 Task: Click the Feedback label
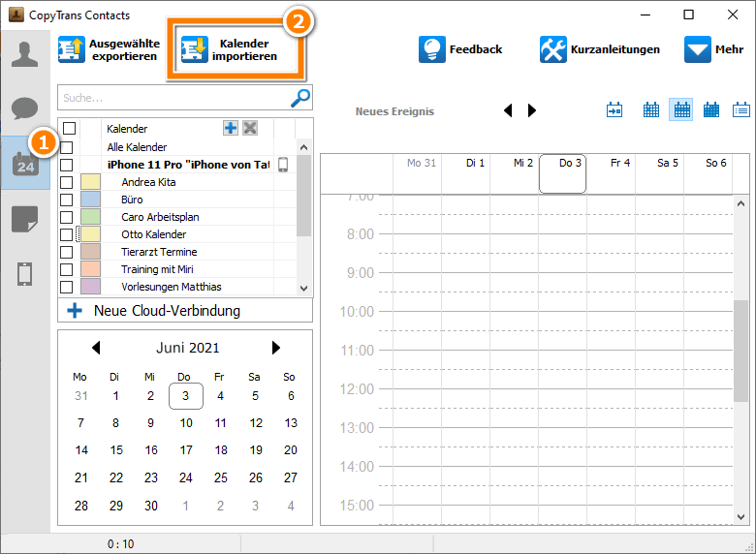(475, 49)
